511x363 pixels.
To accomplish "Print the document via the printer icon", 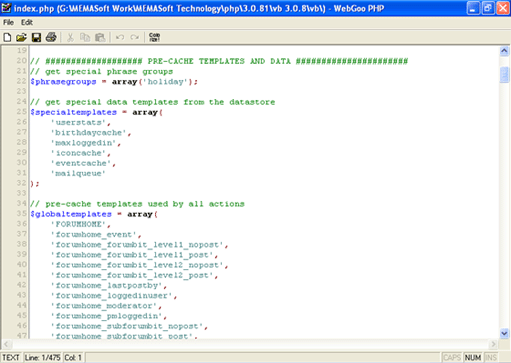I will (51, 37).
